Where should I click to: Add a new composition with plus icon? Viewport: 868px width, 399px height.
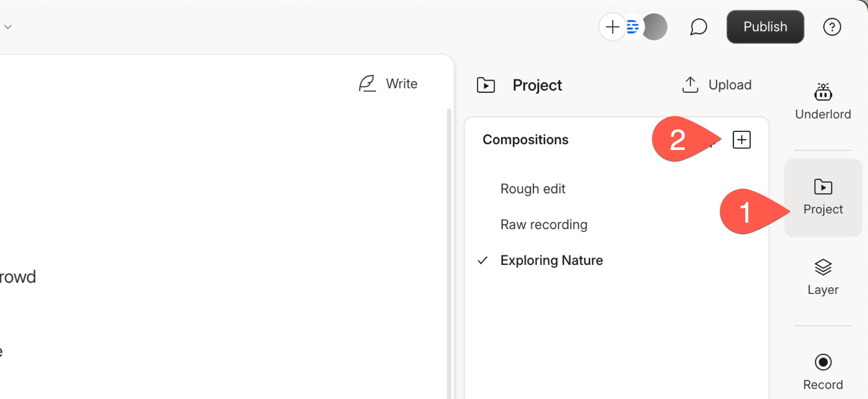click(x=742, y=140)
